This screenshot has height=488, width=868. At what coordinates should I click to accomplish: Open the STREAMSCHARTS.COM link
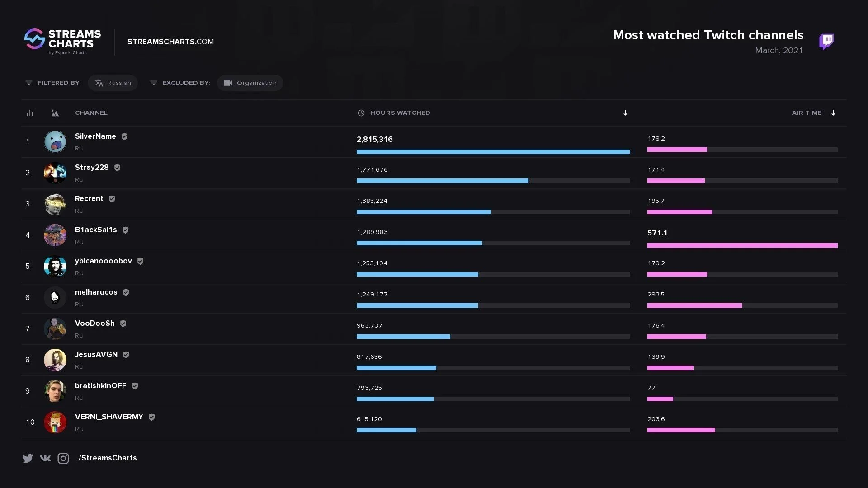click(170, 42)
